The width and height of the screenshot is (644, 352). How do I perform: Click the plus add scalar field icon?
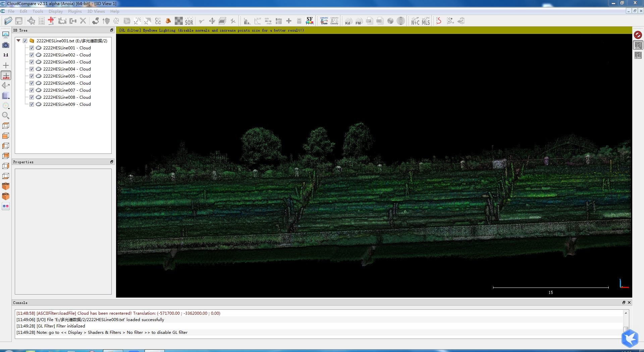coord(288,21)
